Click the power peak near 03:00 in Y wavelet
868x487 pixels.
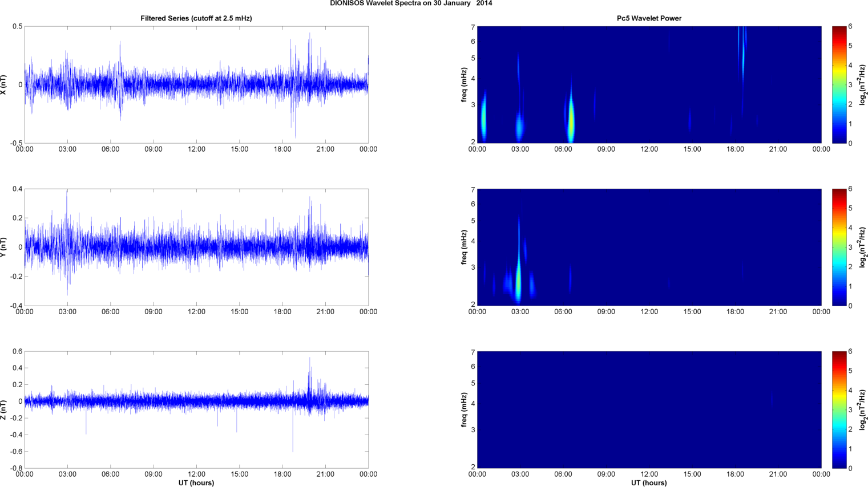click(x=519, y=279)
